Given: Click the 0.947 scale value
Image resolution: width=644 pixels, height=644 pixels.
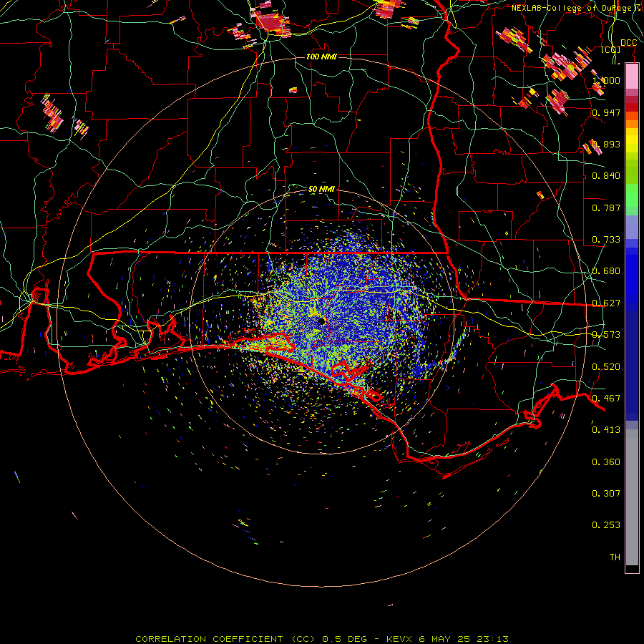Looking at the screenshot, I should (x=606, y=112).
